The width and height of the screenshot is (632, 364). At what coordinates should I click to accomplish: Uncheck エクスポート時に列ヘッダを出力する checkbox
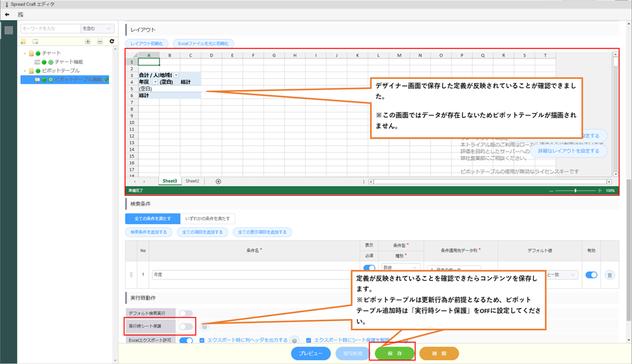coord(202,340)
